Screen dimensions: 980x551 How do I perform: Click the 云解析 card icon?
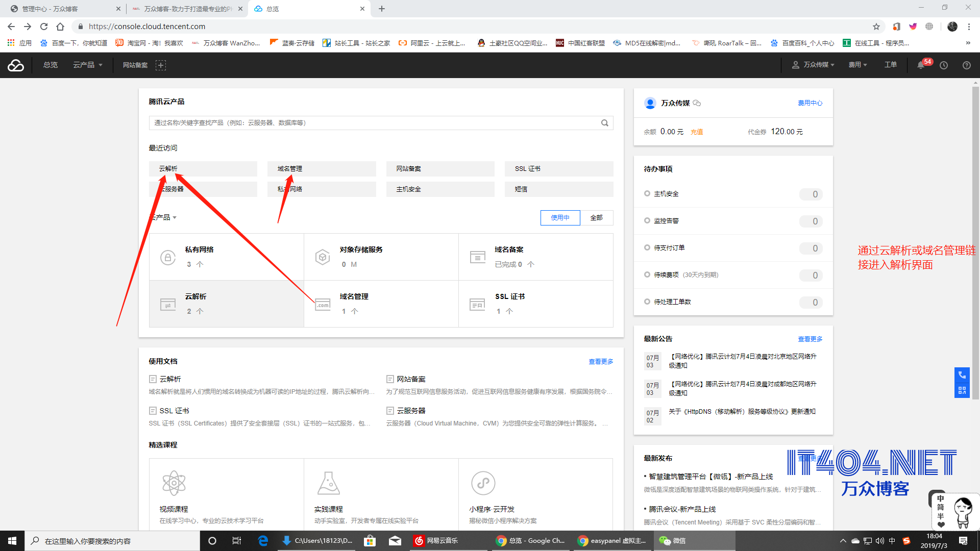tap(167, 305)
